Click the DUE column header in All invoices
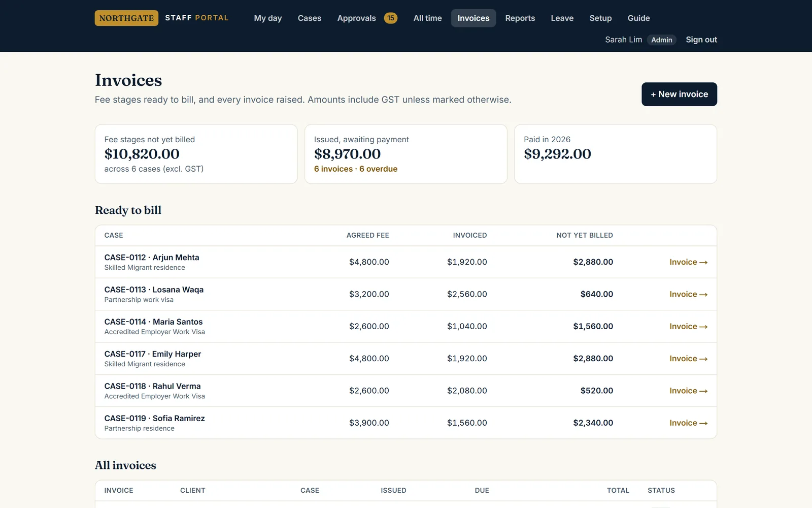The image size is (812, 508). pos(482,490)
